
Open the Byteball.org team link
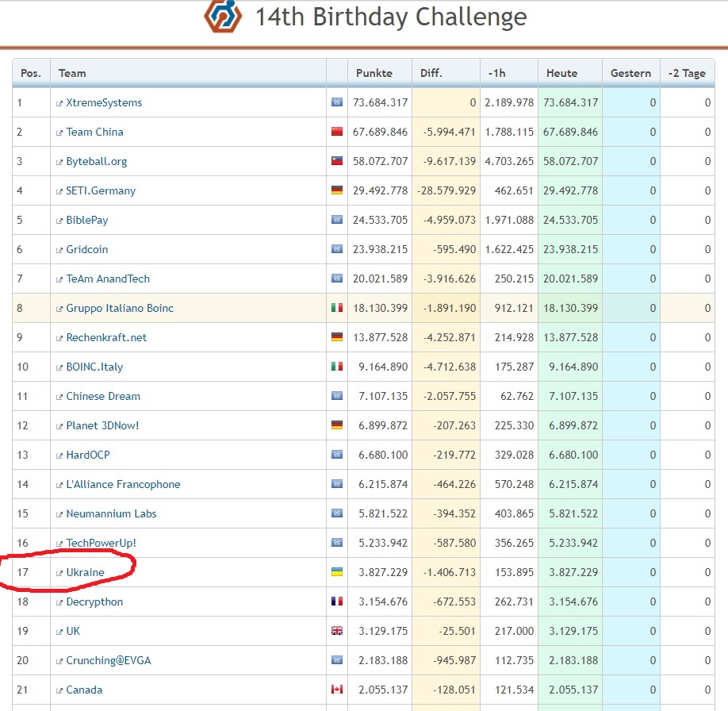tap(97, 161)
